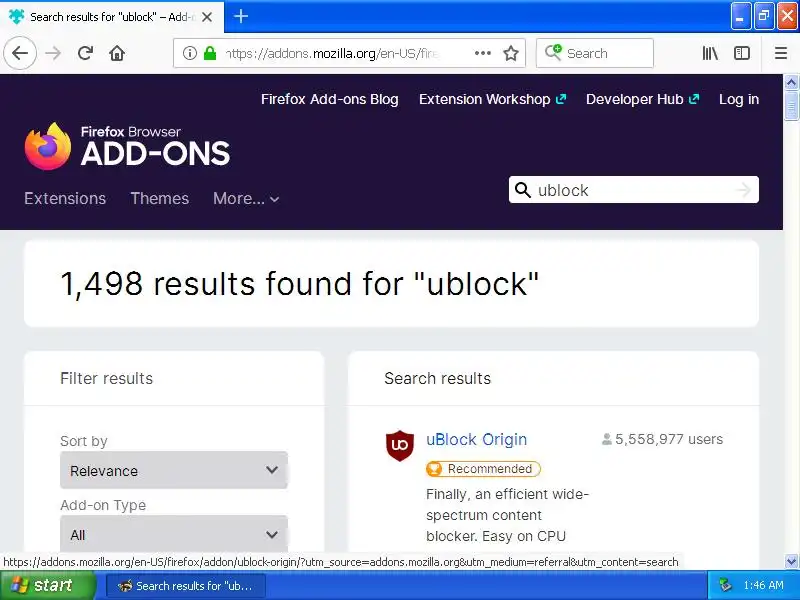The width and height of the screenshot is (800, 600).
Task: Click the Firefox Browser ADD-ONS logo
Action: tap(128, 146)
